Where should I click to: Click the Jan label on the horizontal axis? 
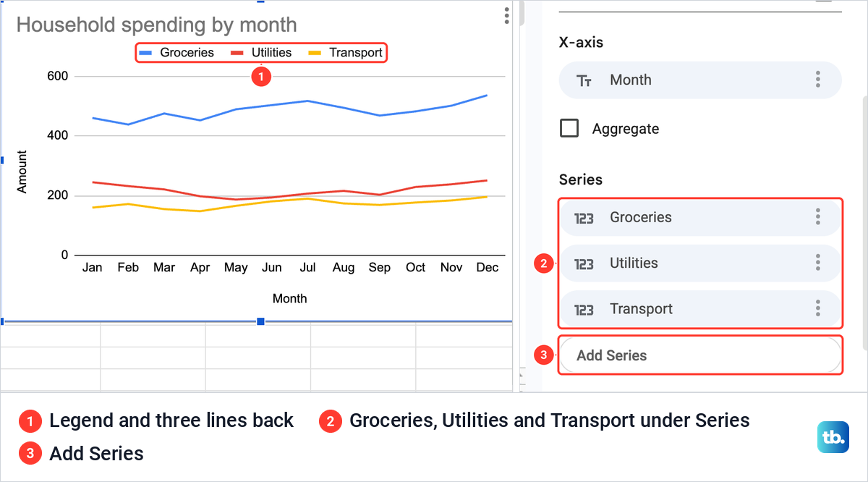coord(93,268)
